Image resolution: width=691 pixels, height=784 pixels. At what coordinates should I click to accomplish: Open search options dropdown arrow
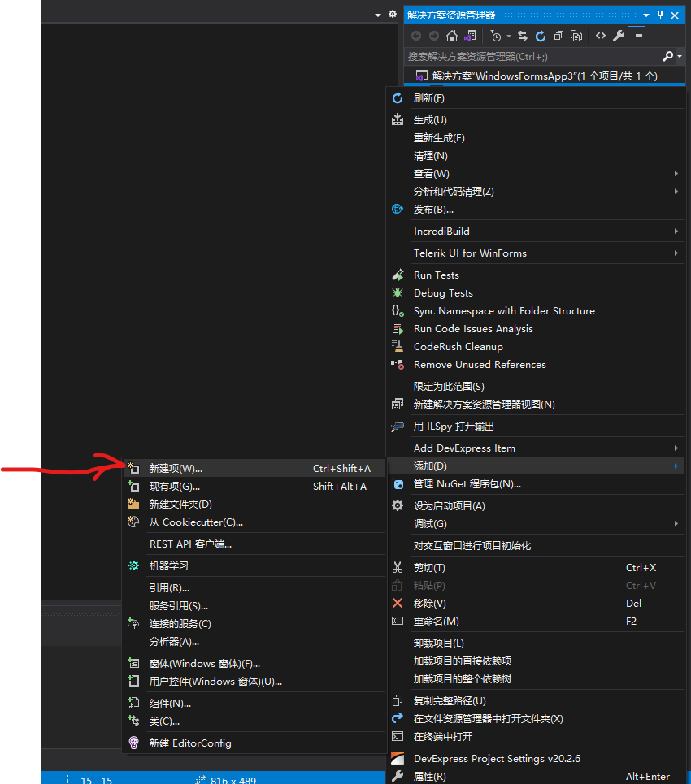[x=680, y=57]
